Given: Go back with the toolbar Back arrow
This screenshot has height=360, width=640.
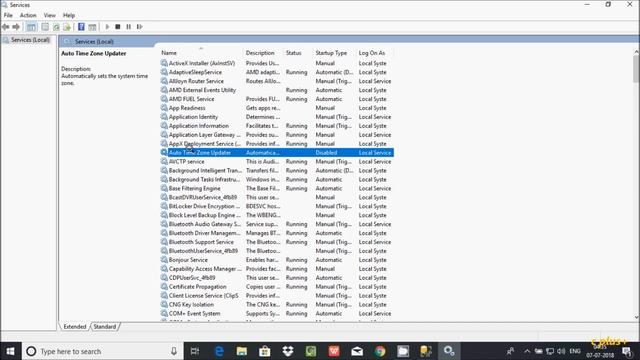Looking at the screenshot, I should 6,27.
